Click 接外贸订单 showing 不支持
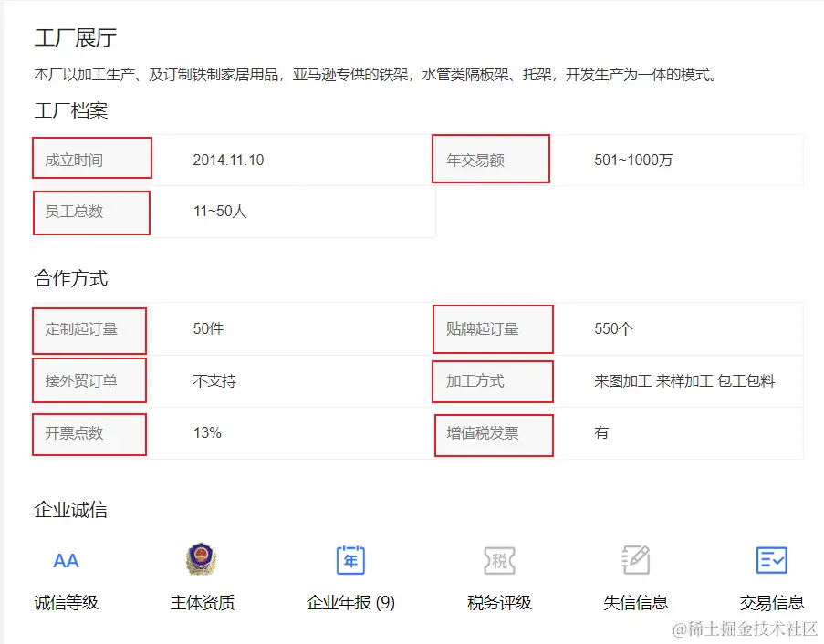 pyautogui.click(x=89, y=381)
